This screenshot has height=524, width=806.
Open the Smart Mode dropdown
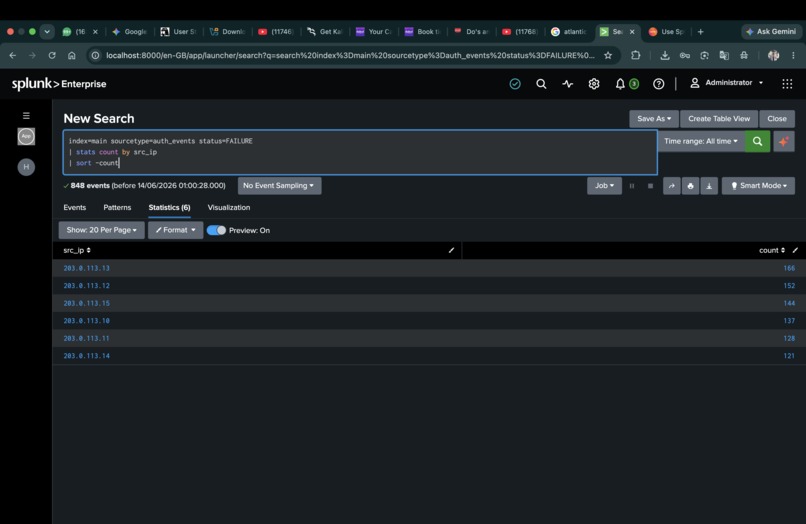tap(758, 186)
